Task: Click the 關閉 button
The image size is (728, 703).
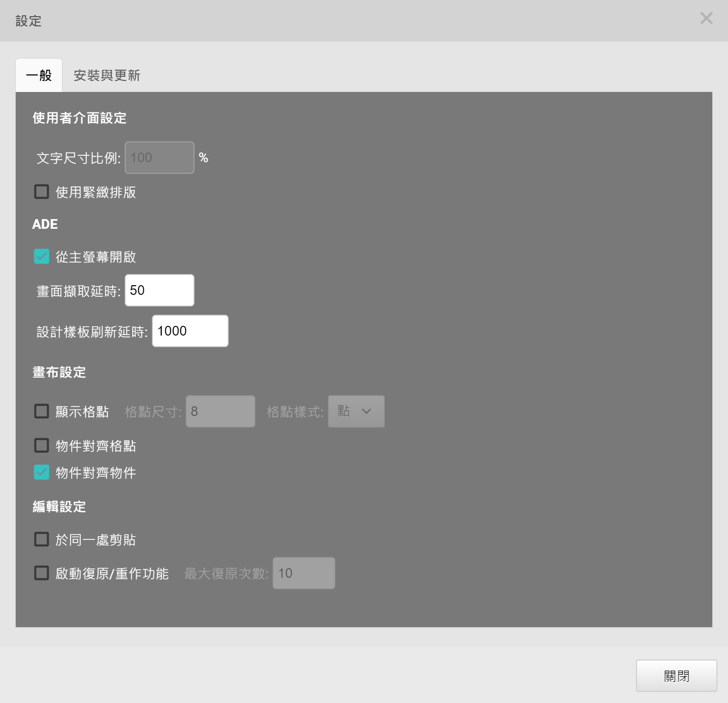Action: 677,676
